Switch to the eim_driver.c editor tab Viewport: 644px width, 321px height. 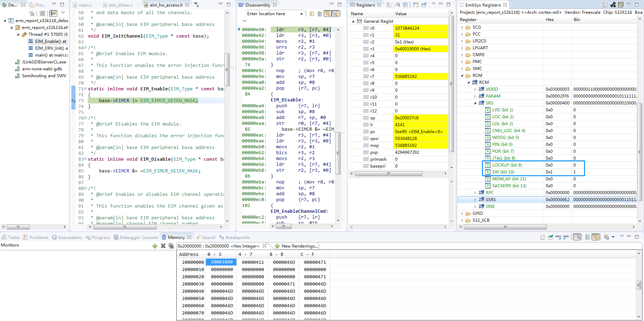(121, 5)
